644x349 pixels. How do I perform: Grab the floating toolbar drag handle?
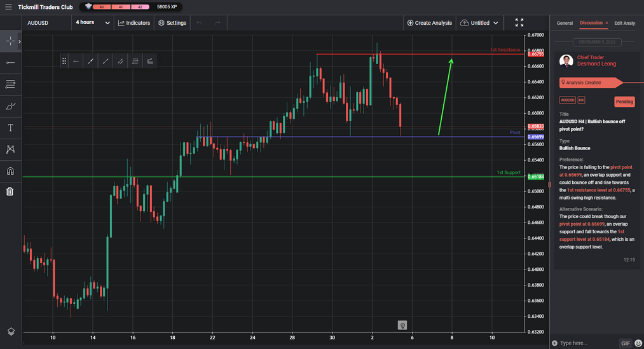[x=64, y=61]
